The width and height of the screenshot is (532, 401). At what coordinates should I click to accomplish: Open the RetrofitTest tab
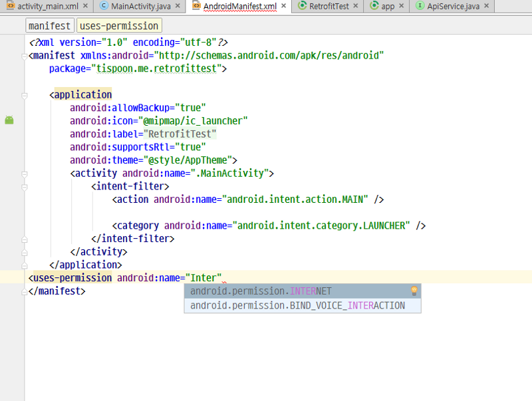tap(329, 6)
